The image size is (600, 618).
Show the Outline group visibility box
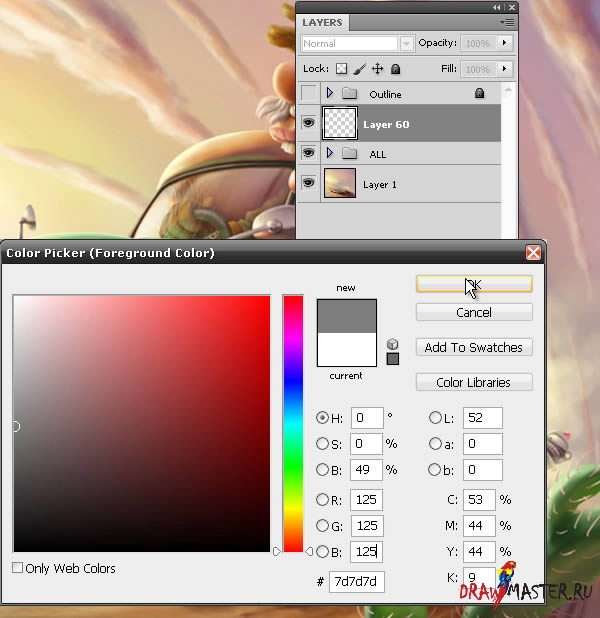point(309,93)
